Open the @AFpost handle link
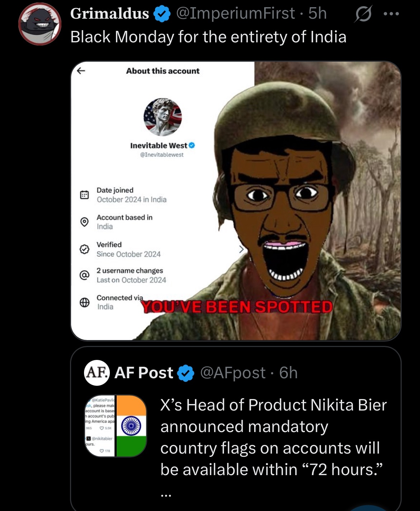Screen dimensions: 420x511 (233, 373)
